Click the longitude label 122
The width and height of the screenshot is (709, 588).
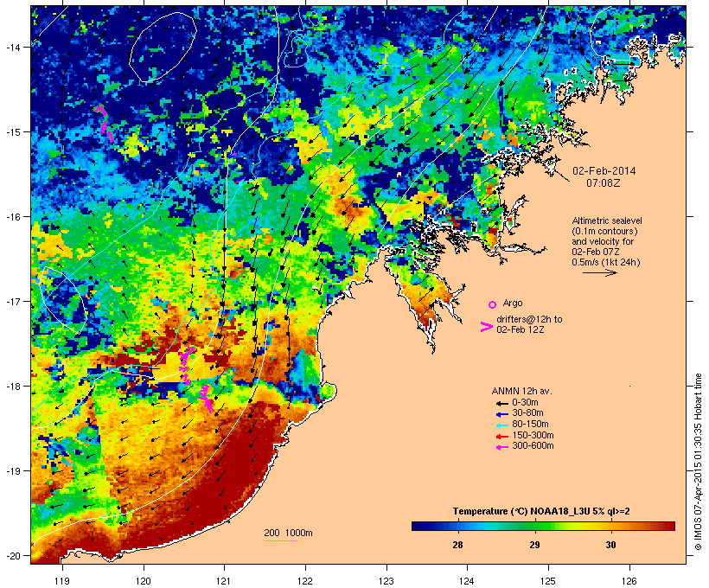[305, 581]
